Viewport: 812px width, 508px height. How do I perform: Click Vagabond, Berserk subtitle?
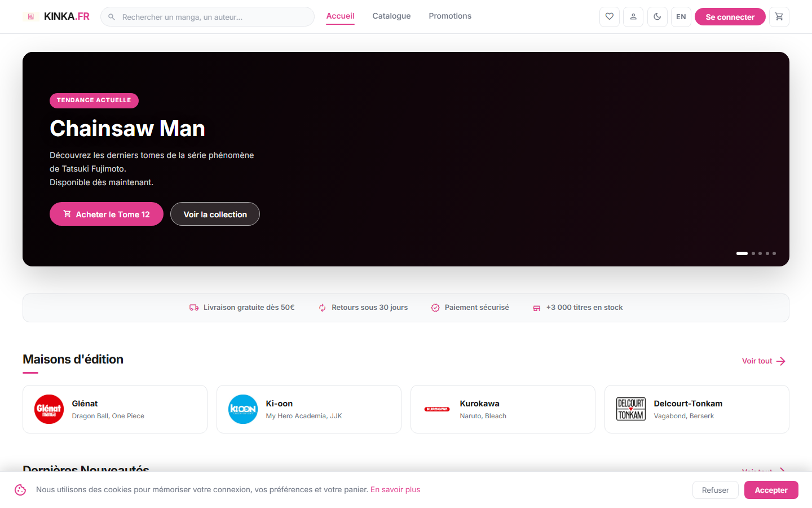coord(684,416)
